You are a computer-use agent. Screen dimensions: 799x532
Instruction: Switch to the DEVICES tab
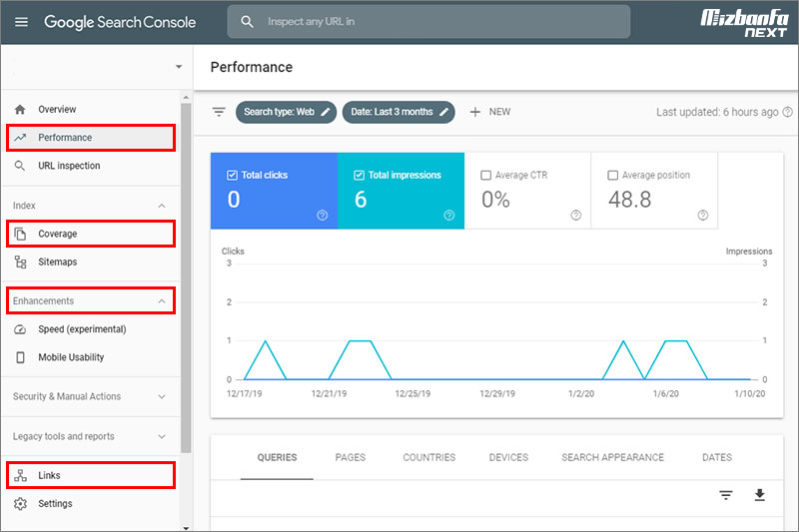tap(508, 458)
